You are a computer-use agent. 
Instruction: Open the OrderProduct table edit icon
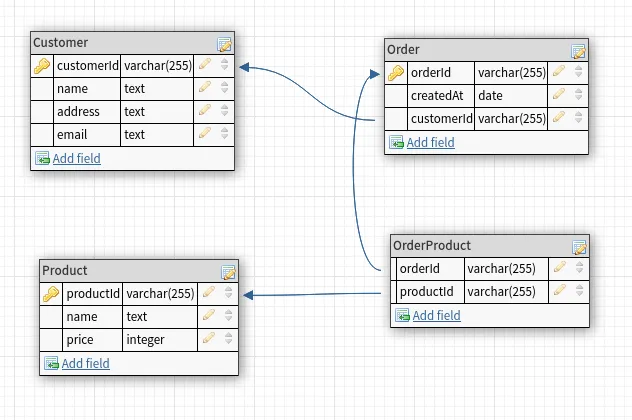tap(579, 247)
